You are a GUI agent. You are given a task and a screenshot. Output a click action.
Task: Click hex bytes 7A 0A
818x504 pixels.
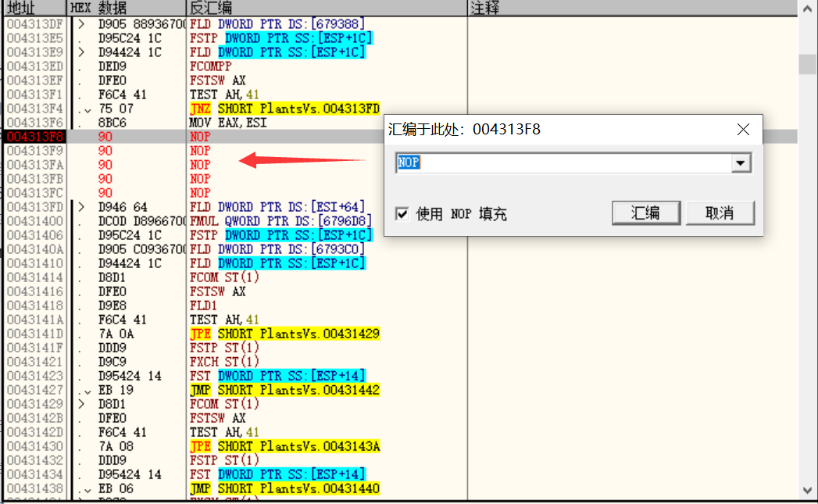pos(116,334)
